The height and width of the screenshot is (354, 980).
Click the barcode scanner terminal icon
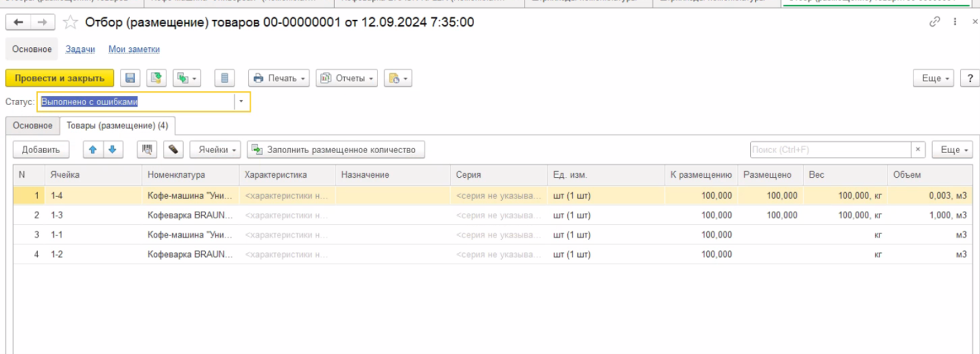[173, 150]
